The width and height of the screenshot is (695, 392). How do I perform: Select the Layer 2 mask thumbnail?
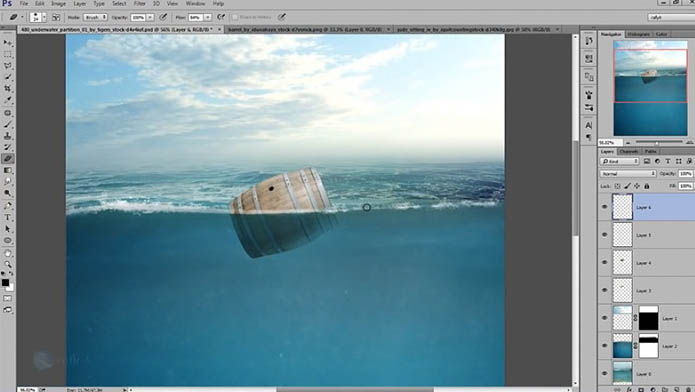pos(648,345)
